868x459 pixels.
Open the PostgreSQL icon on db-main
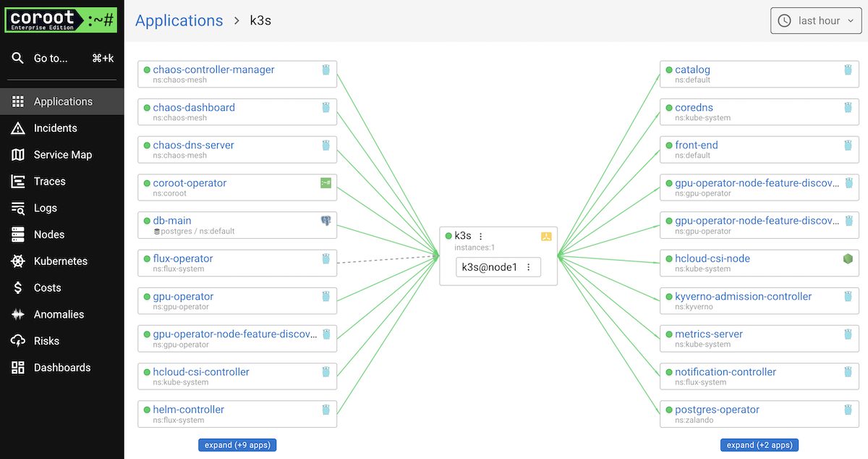[x=326, y=221]
